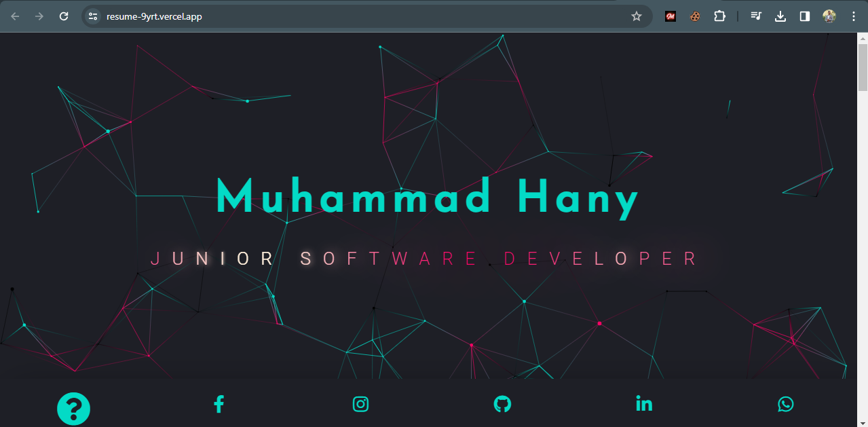This screenshot has width=868, height=427.
Task: Open the LinkedIn icon link
Action: click(x=644, y=405)
